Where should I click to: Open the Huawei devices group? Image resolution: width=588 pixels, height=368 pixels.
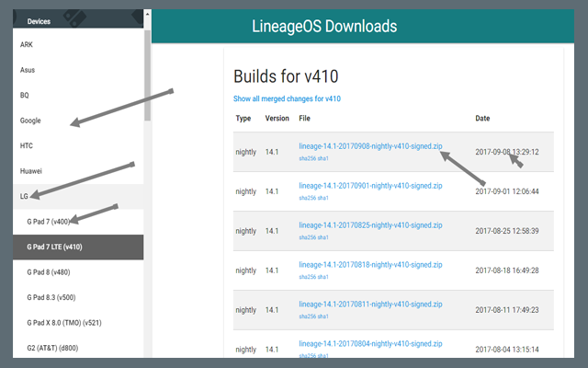[31, 171]
